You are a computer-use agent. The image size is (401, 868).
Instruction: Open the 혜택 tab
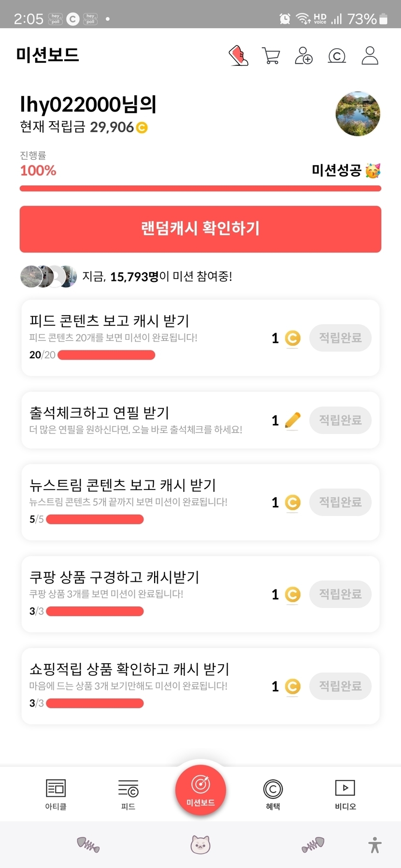click(273, 794)
